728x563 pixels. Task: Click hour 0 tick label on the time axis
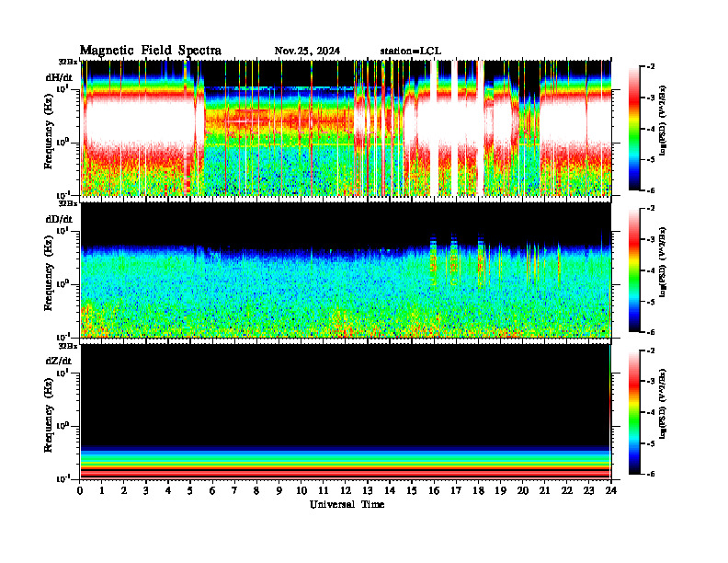coord(80,490)
